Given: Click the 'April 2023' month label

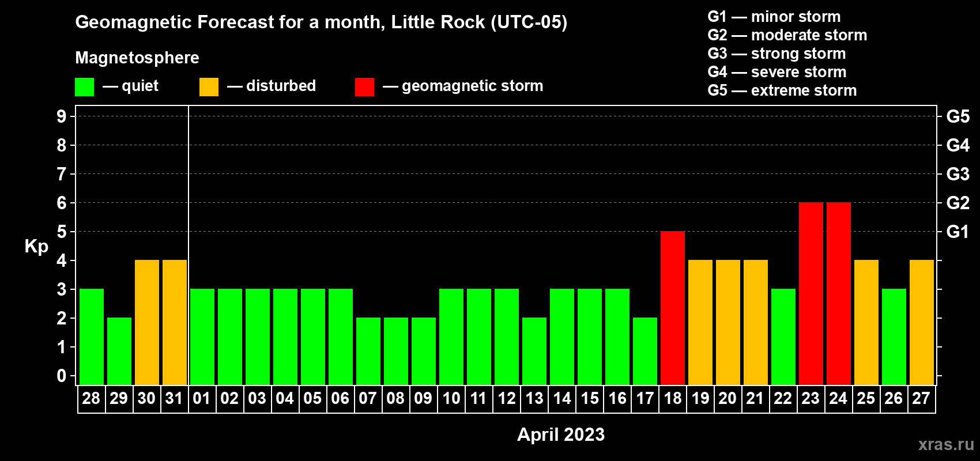Looking at the screenshot, I should tap(561, 434).
